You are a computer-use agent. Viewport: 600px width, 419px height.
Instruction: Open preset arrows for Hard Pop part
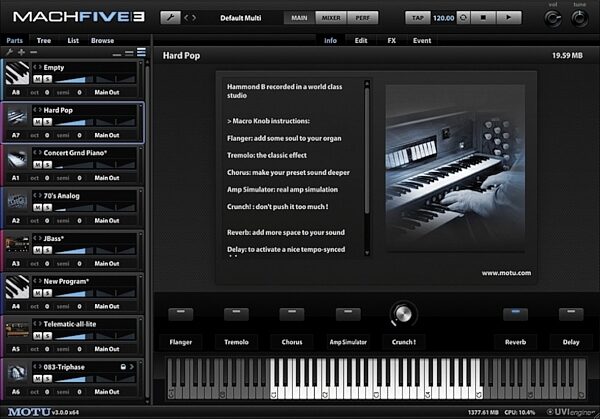click(37, 110)
